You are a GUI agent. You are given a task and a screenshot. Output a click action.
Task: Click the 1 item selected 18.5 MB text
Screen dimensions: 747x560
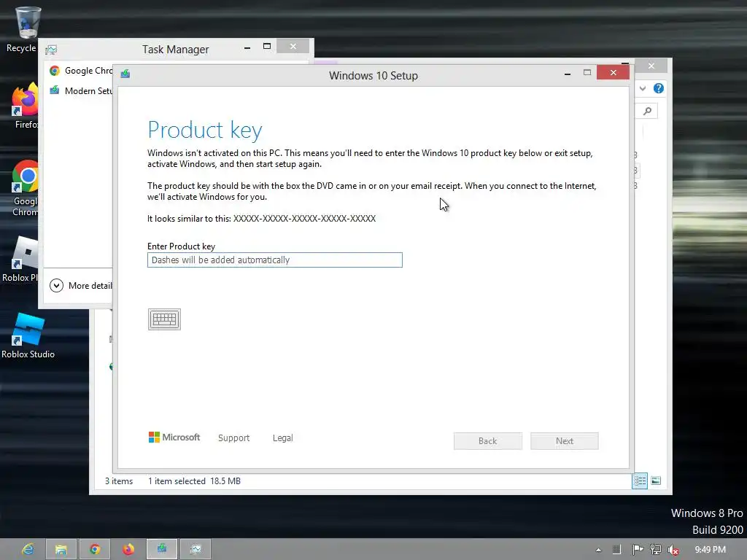coord(194,481)
